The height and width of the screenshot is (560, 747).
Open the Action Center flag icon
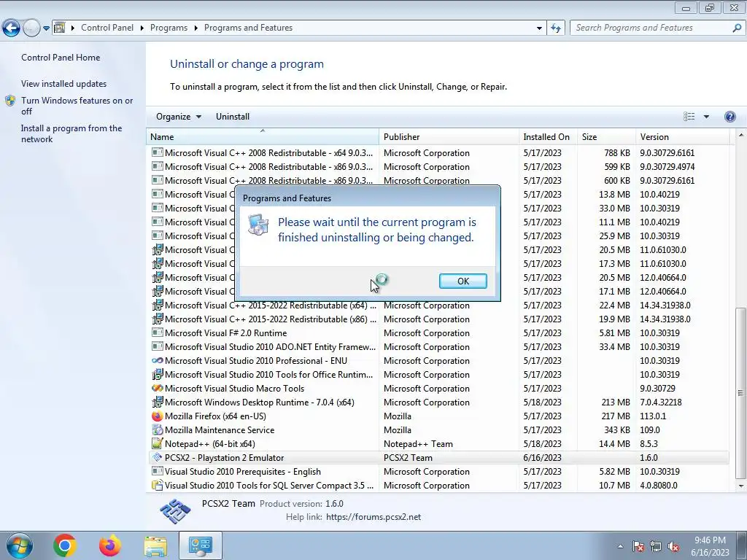click(638, 546)
